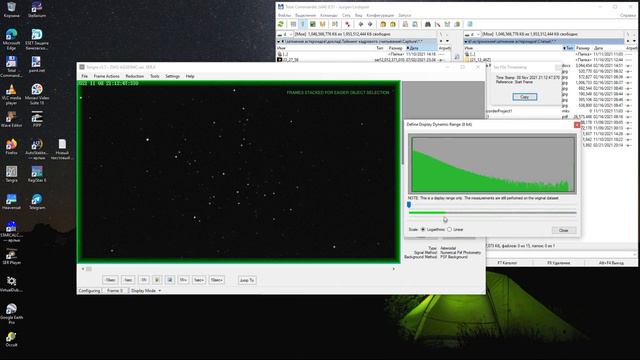Close the Define Display Dynamic Range dialog
This screenshot has width=640, height=360.
coord(577,125)
